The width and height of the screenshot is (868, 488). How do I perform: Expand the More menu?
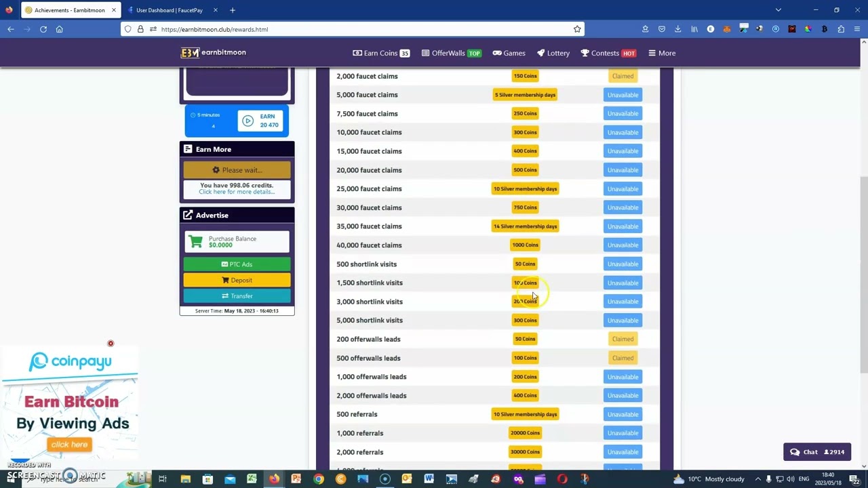662,53
